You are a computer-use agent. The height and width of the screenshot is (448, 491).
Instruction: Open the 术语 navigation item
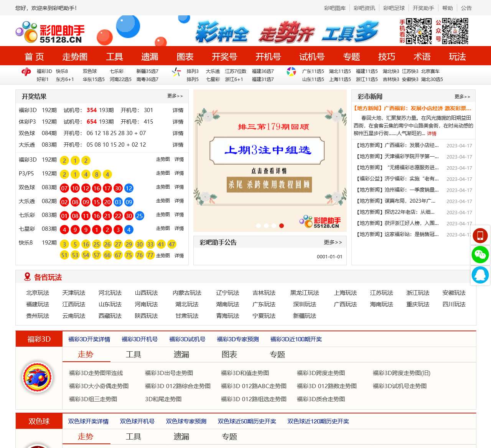pyautogui.click(x=422, y=57)
